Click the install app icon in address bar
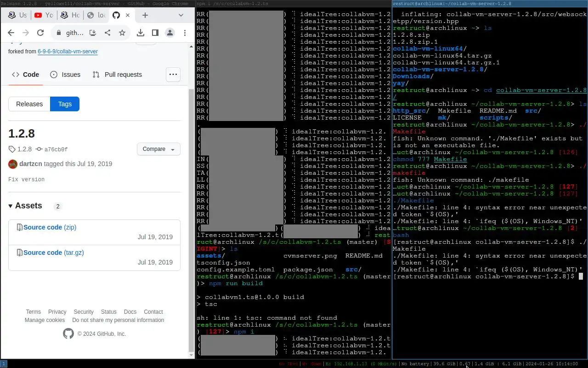Screen dimensions: 588x368 click(x=93, y=33)
